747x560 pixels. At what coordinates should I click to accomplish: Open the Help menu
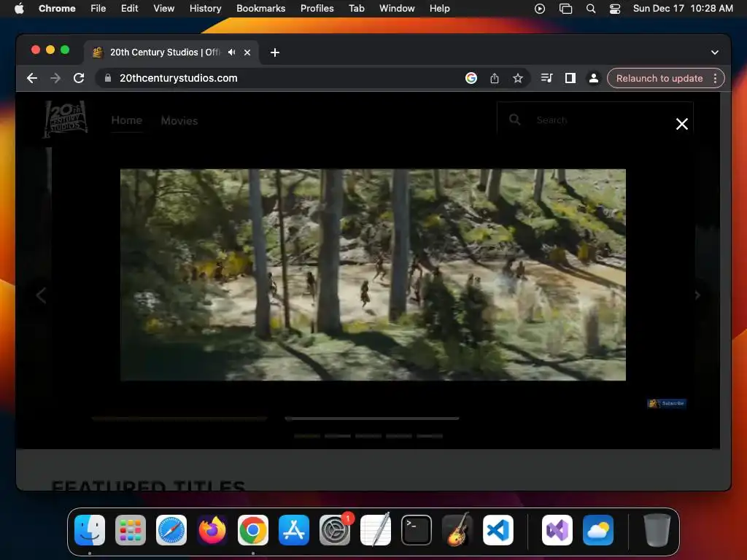tap(439, 8)
